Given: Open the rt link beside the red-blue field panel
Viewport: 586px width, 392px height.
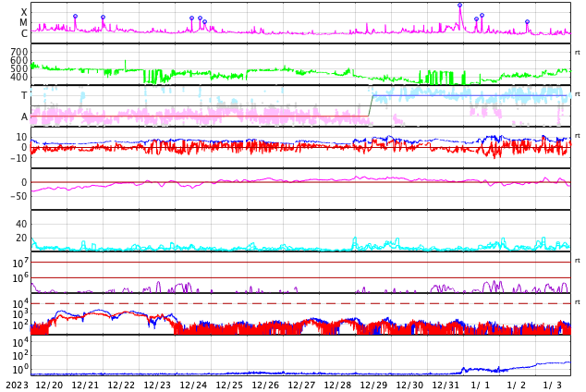Looking at the screenshot, I should [578, 136].
